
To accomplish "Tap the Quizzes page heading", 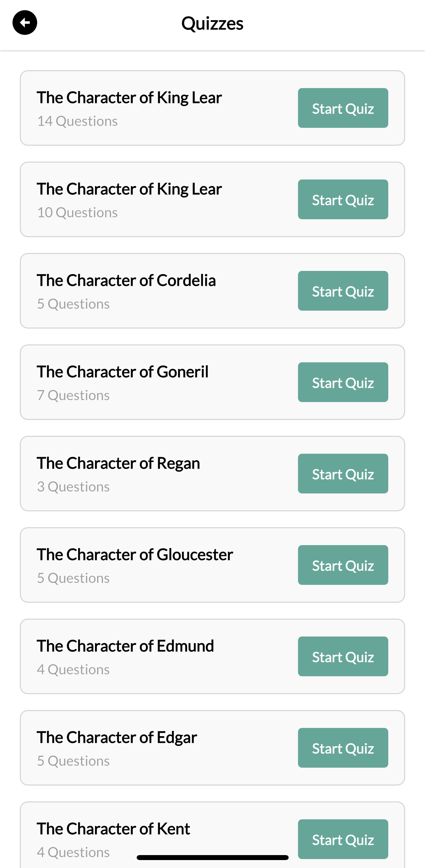I will pyautogui.click(x=212, y=23).
